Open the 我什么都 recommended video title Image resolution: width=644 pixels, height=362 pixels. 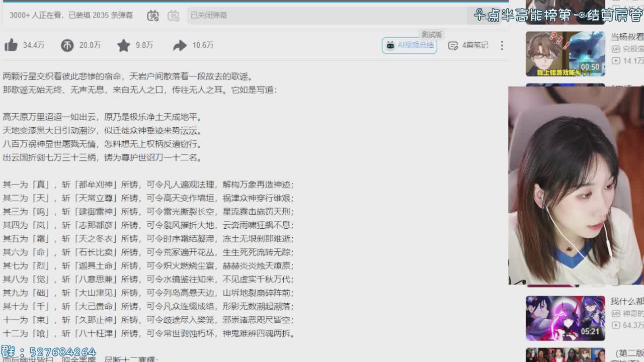coord(627,301)
